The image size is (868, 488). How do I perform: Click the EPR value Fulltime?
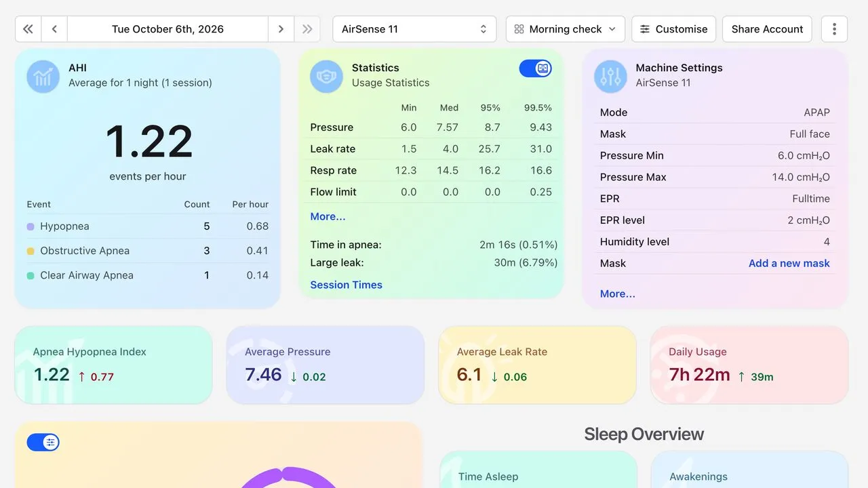click(811, 199)
